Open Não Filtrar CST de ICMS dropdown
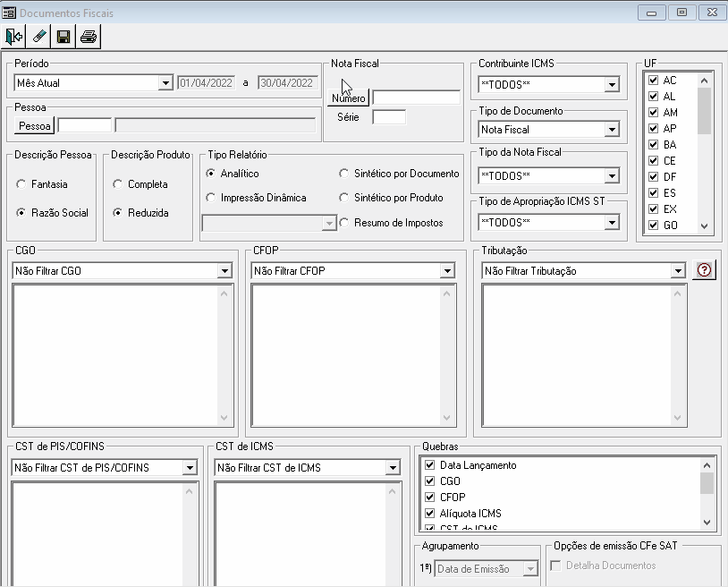The image size is (728, 587). click(393, 468)
